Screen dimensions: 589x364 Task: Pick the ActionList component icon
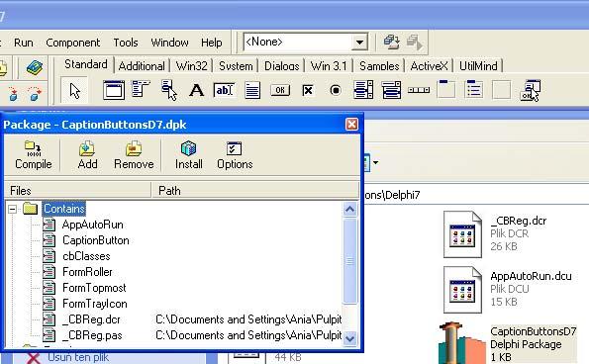click(x=530, y=90)
